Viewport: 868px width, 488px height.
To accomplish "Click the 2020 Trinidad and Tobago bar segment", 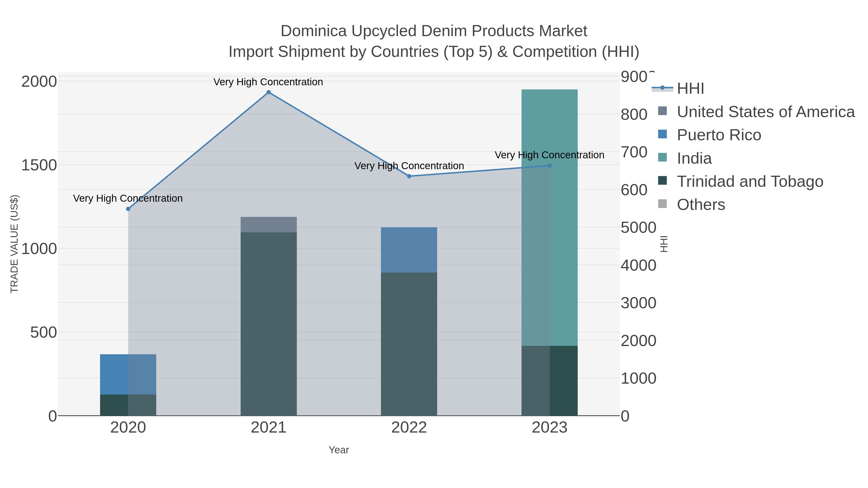I will 128,405.
